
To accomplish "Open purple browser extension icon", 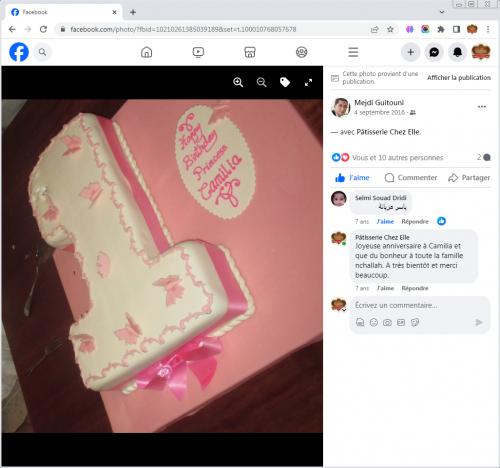I will click(x=410, y=29).
